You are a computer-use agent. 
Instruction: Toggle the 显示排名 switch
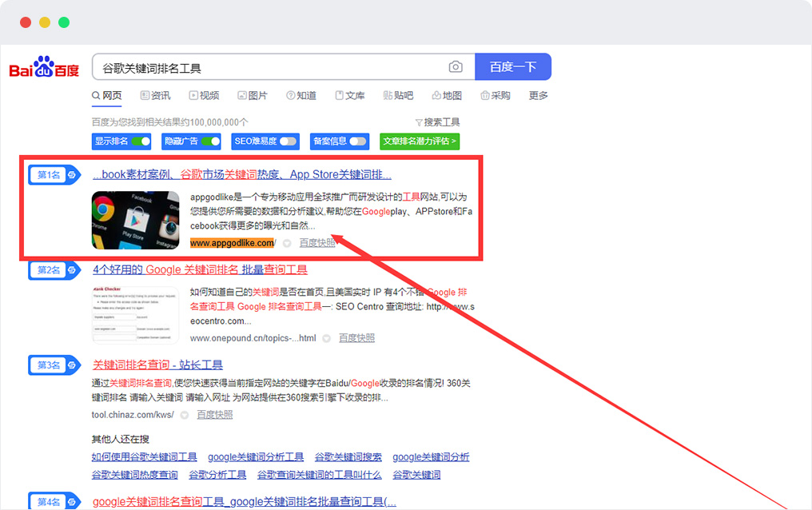[141, 141]
